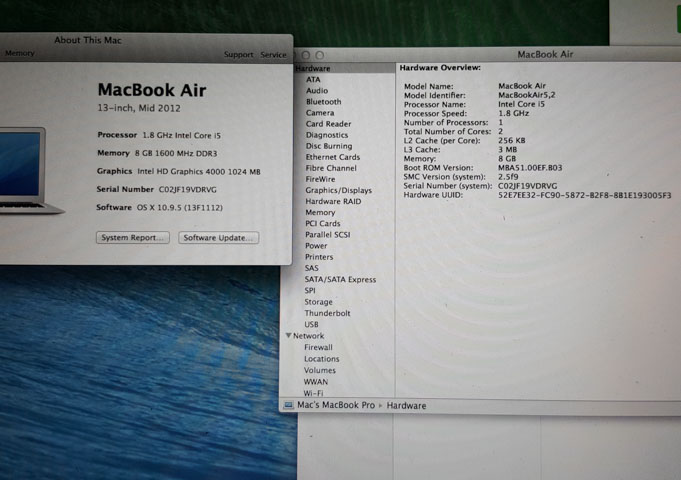Select Bluetooth in the hardware list
Screen dimensions: 681x480
tap(323, 102)
